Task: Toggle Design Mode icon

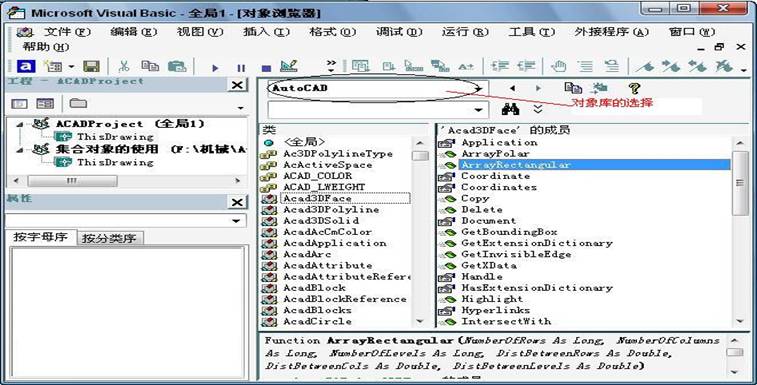Action: [x=289, y=66]
